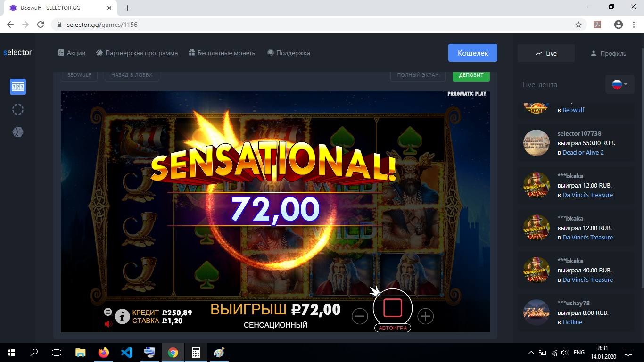Show hidden system tray icons
The image size is (644, 362).
tap(531, 353)
